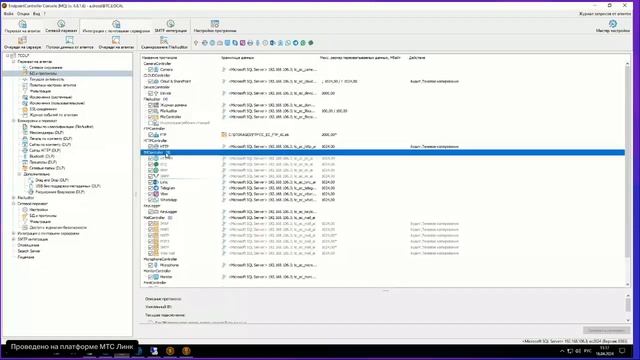
Task: Click the folder storage icon in FTP row
Action: pos(224,134)
